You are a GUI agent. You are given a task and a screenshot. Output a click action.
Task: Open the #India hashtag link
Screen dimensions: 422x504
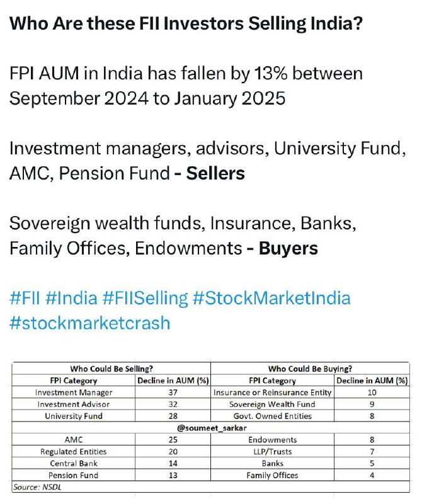click(x=71, y=297)
